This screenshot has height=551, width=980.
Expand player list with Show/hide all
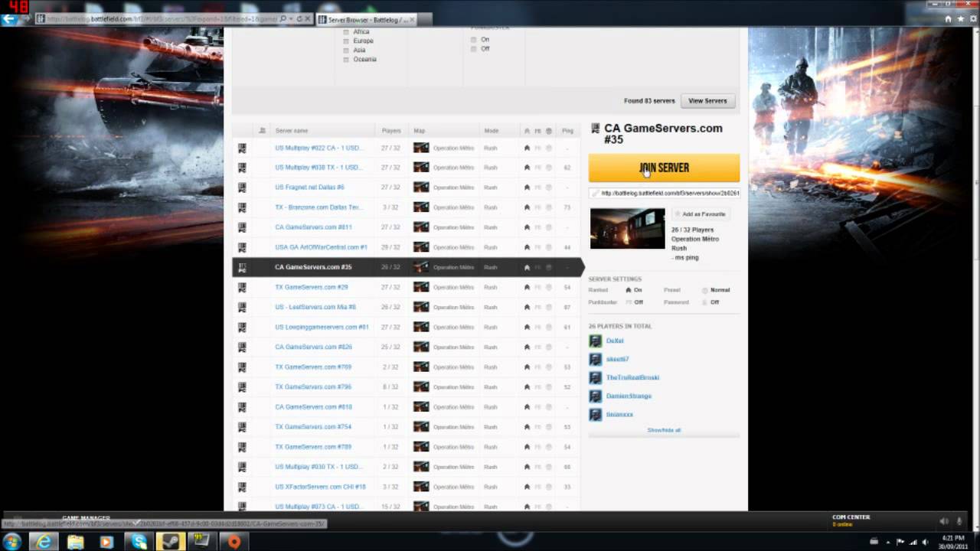[x=664, y=430]
